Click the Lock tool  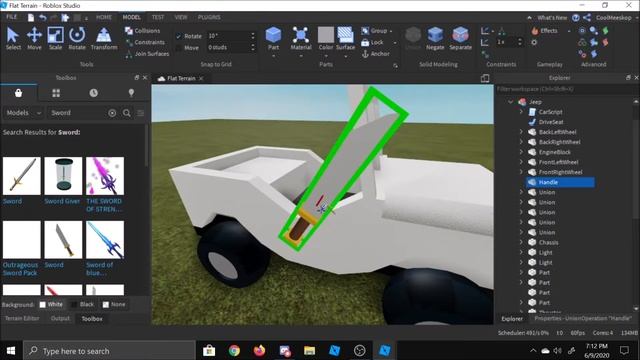pyautogui.click(x=372, y=42)
